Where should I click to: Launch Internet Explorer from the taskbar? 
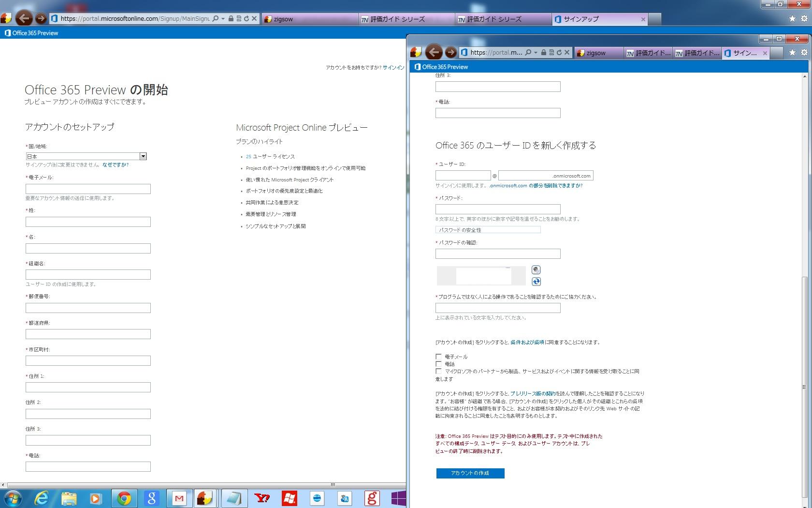coord(42,498)
